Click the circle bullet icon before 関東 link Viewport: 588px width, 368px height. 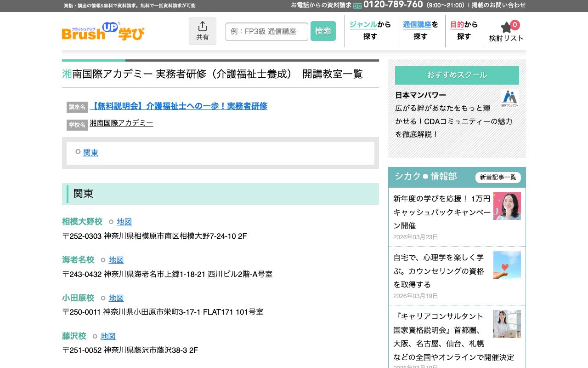78,152
